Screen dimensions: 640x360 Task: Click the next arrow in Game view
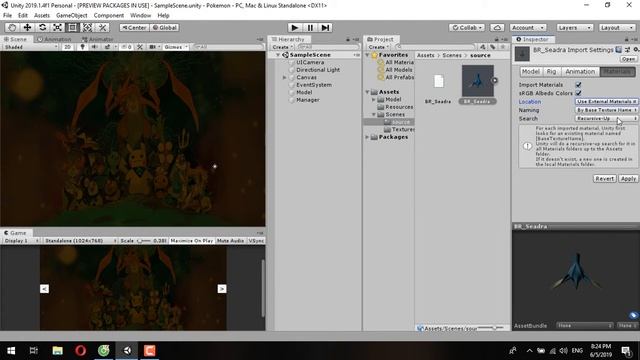(x=222, y=289)
